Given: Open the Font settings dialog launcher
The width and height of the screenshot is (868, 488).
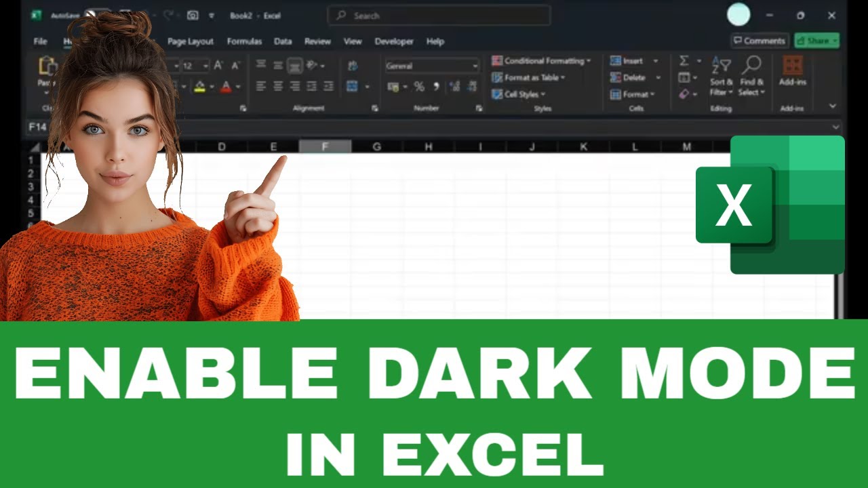Looking at the screenshot, I should pos(243,108).
